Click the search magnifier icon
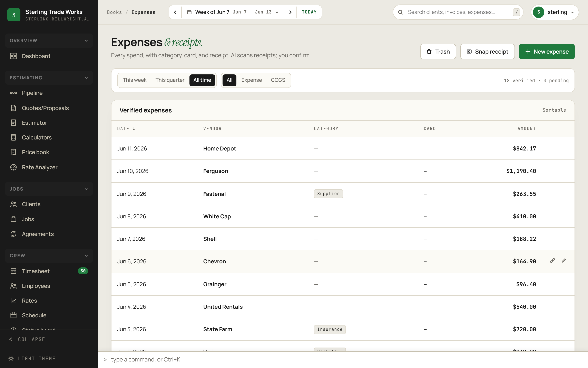 click(401, 12)
